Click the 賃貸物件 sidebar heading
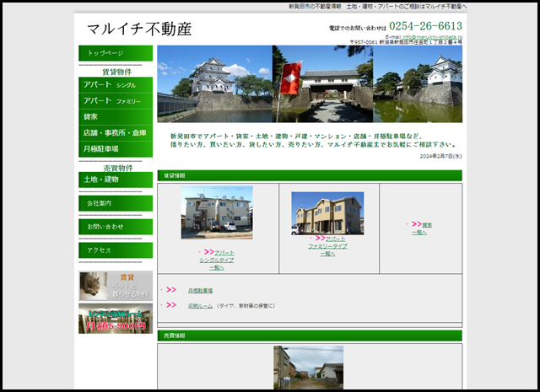The width and height of the screenshot is (540, 392). (117, 72)
